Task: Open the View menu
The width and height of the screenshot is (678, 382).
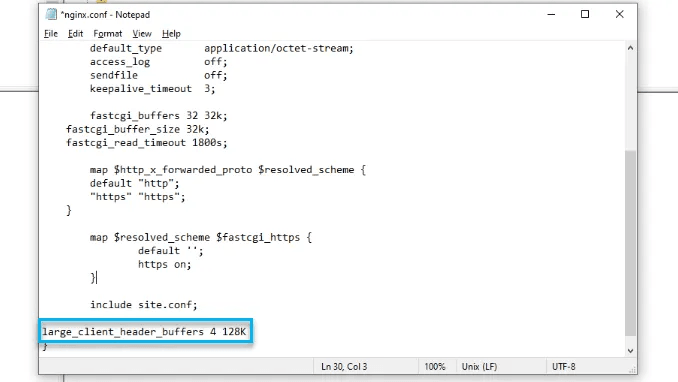Action: point(142,33)
